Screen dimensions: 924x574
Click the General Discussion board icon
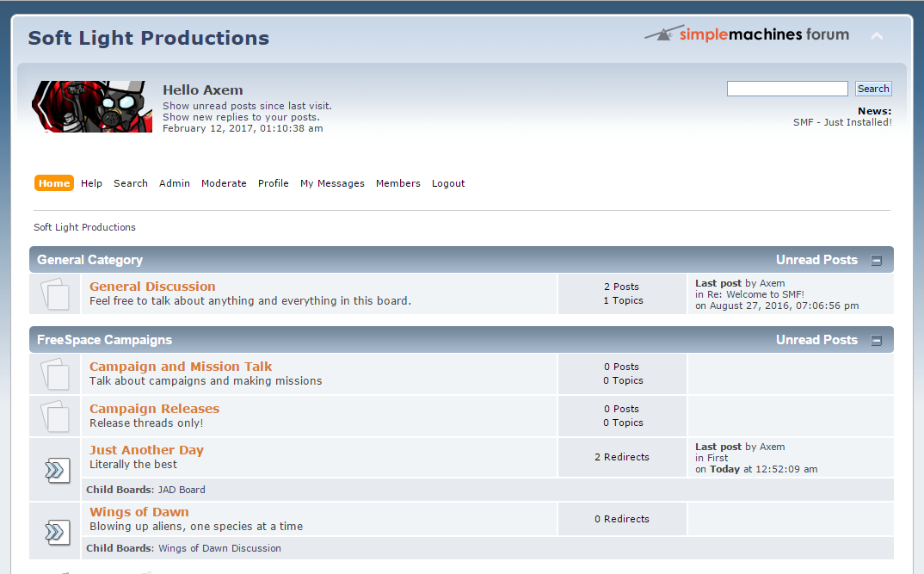55,293
